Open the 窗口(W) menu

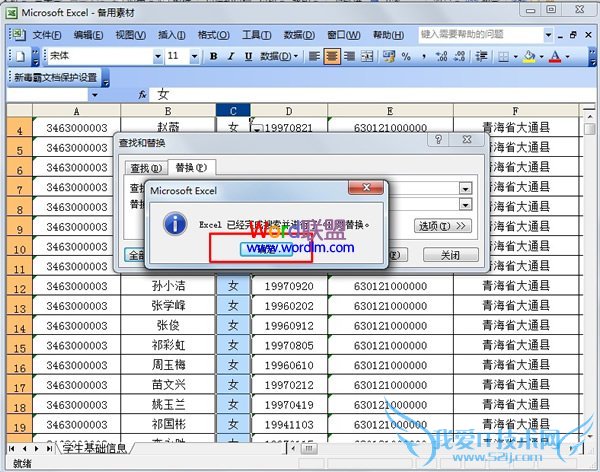click(344, 35)
